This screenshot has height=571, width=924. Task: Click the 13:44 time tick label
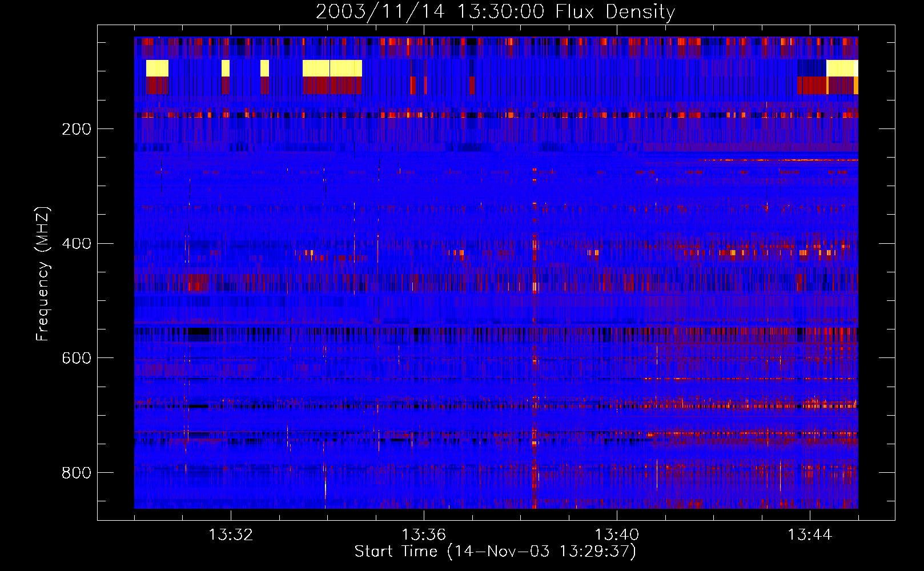click(810, 535)
